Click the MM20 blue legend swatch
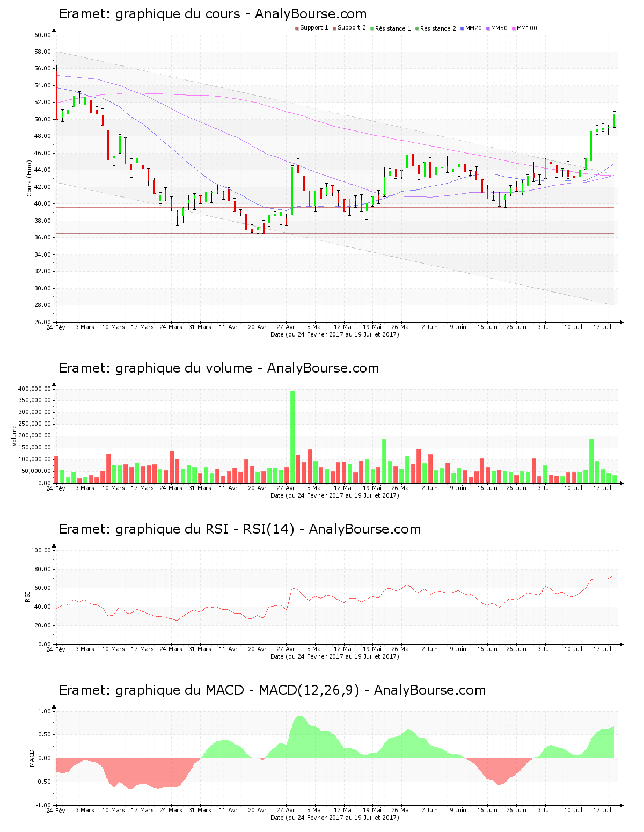 point(462,28)
